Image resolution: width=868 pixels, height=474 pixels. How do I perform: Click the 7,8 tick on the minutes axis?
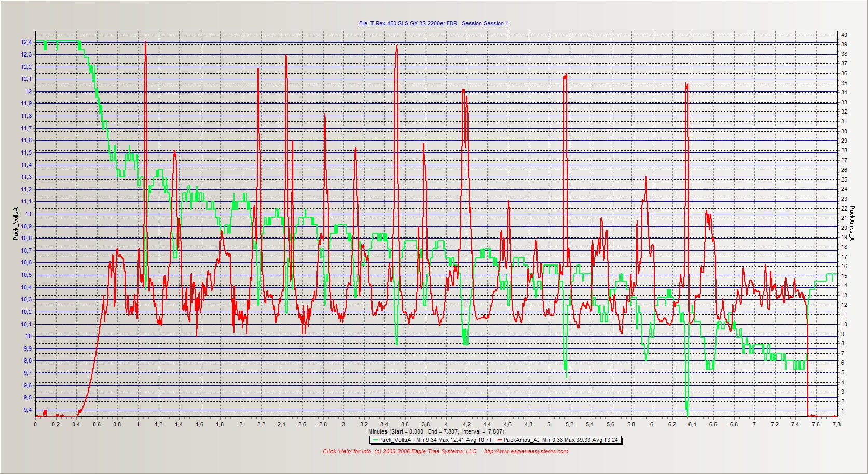click(x=836, y=424)
